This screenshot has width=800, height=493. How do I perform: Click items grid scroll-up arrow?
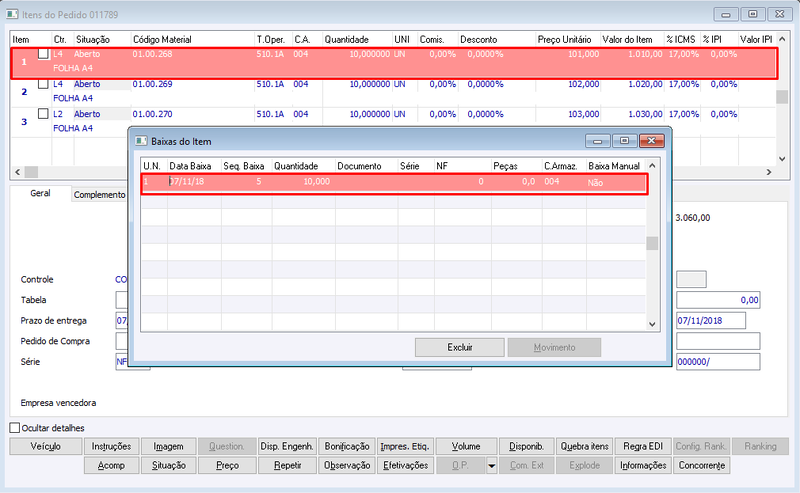click(782, 39)
